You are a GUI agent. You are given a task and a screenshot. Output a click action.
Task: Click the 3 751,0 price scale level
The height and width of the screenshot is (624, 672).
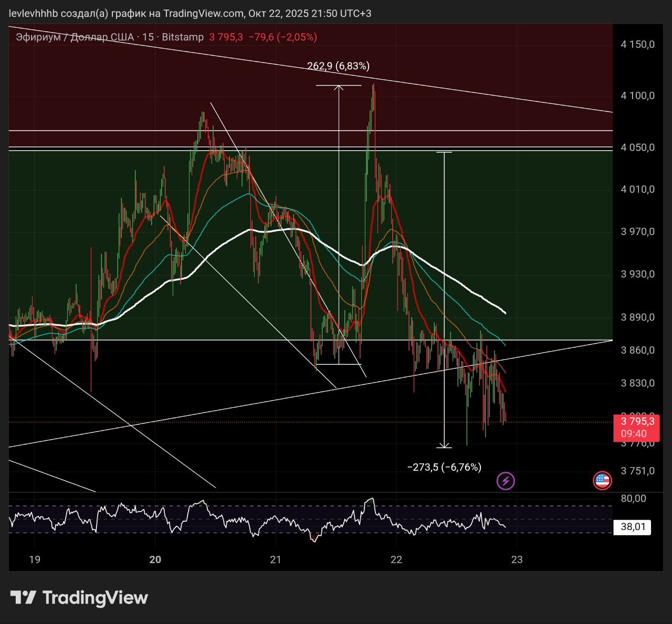pos(637,471)
